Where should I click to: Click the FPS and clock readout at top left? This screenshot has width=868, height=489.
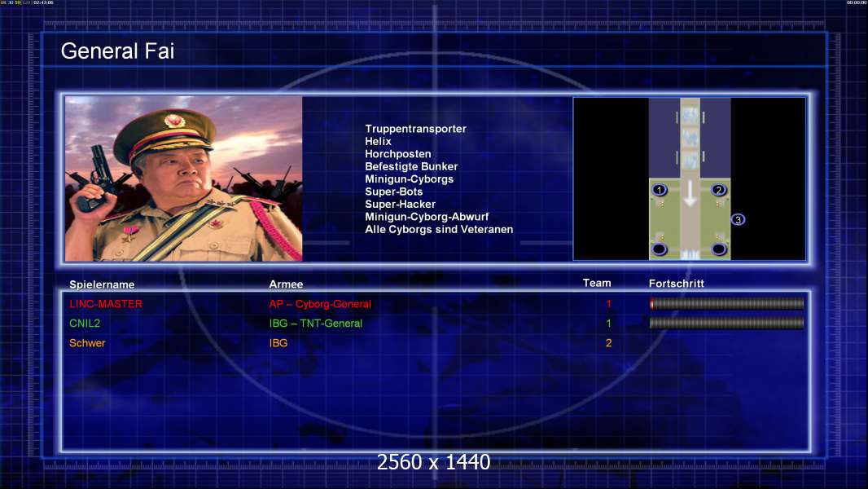pos(27,2)
